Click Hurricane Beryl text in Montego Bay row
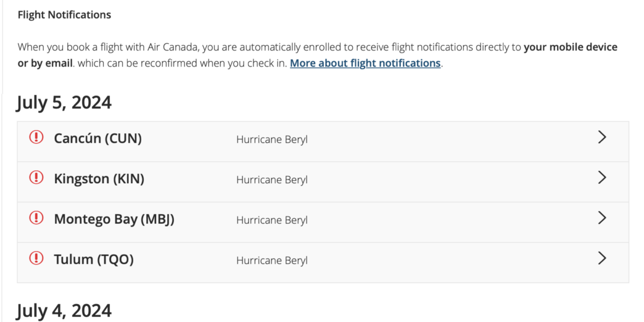The height and width of the screenshot is (322, 644). tap(271, 220)
